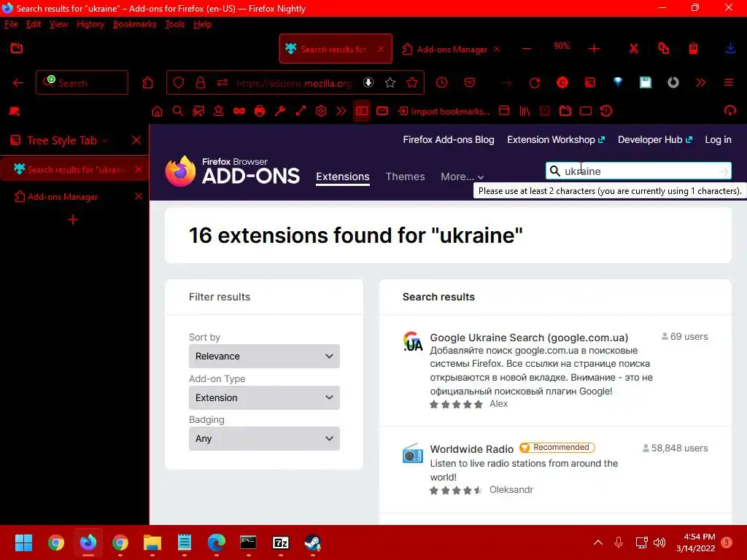Open Worldwide Radio result
The height and width of the screenshot is (560, 747).
click(472, 449)
